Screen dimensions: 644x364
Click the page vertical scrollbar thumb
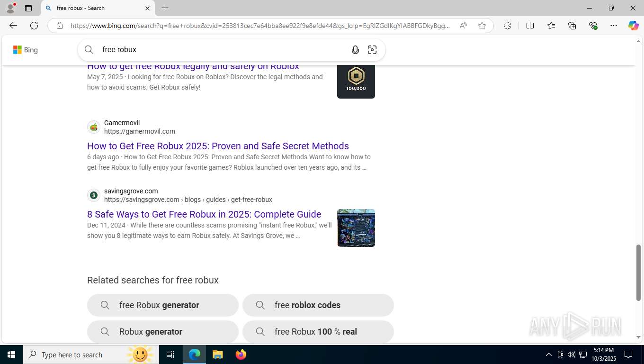(x=638, y=273)
